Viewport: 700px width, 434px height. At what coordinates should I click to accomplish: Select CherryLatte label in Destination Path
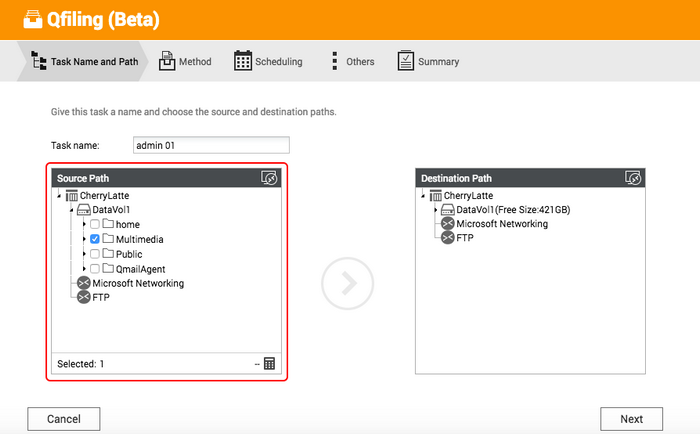coord(468,196)
